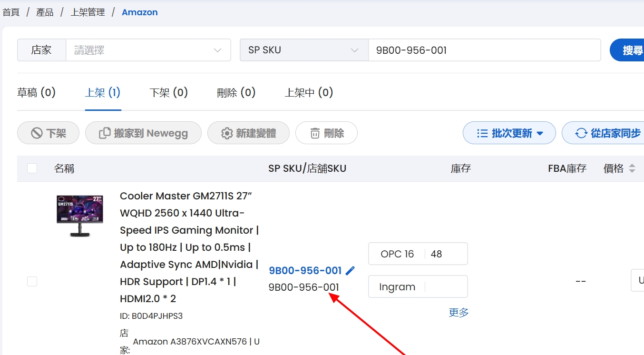Image resolution: width=644 pixels, height=355 pixels.
Task: Switch to the 上架中 (0) tab
Action: (309, 92)
